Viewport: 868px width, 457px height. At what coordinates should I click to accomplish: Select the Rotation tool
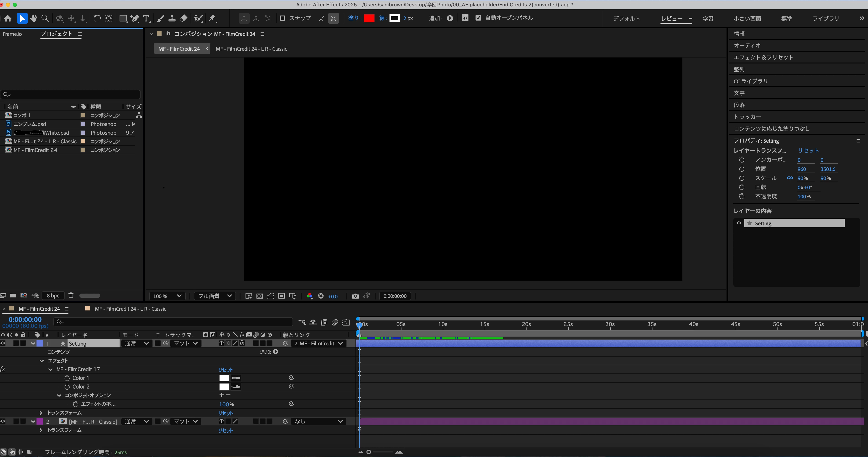(97, 18)
